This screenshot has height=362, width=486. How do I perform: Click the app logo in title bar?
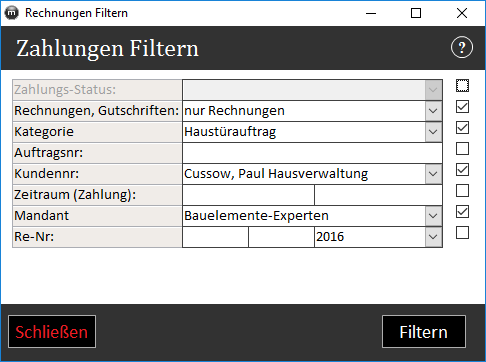tap(12, 13)
